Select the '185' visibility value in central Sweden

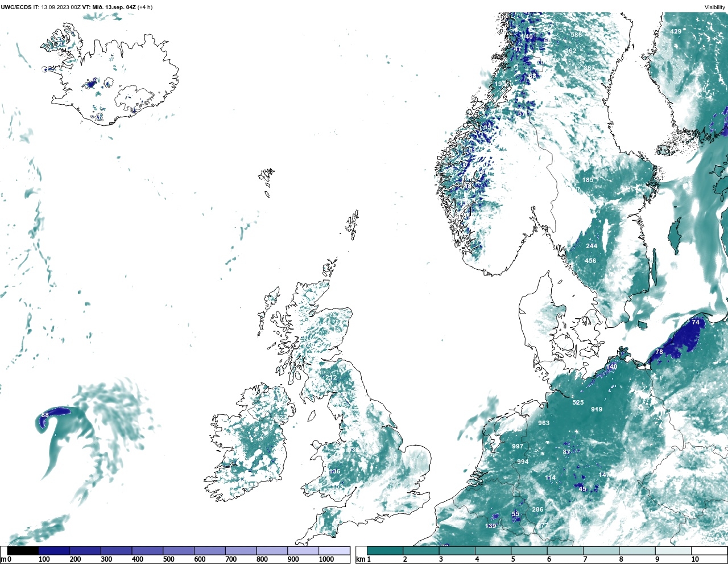[588, 180]
